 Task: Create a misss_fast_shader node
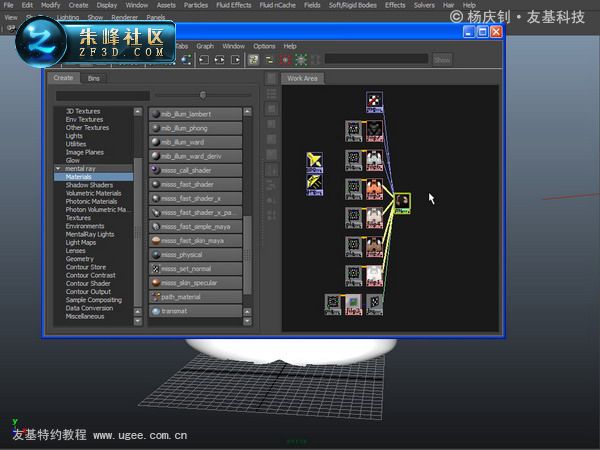(x=196, y=184)
